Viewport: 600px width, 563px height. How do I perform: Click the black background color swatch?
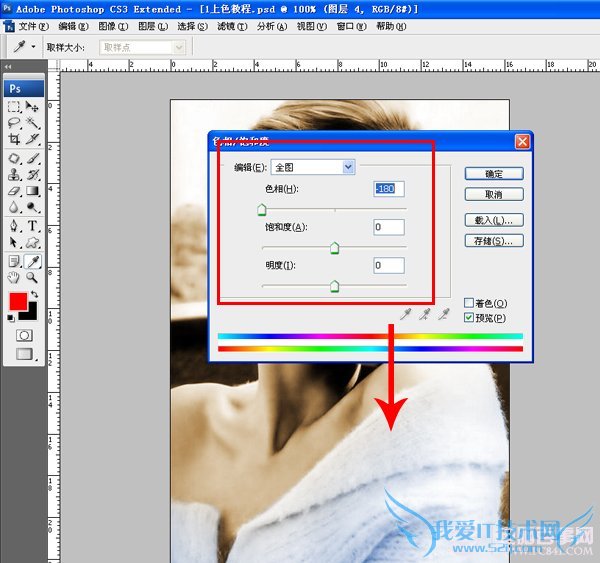point(32,314)
